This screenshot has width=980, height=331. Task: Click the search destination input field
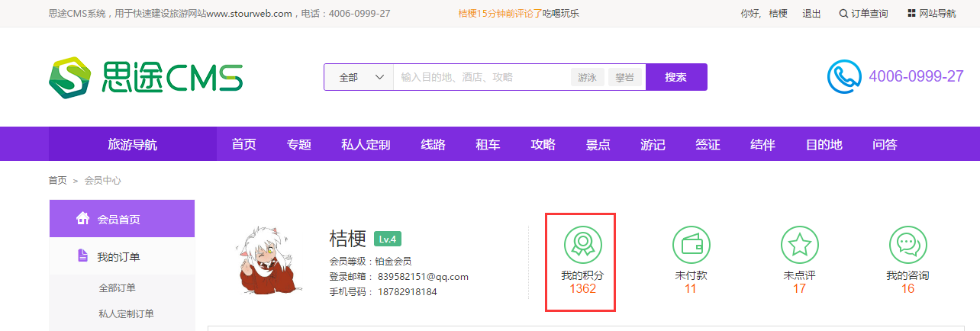click(x=481, y=77)
